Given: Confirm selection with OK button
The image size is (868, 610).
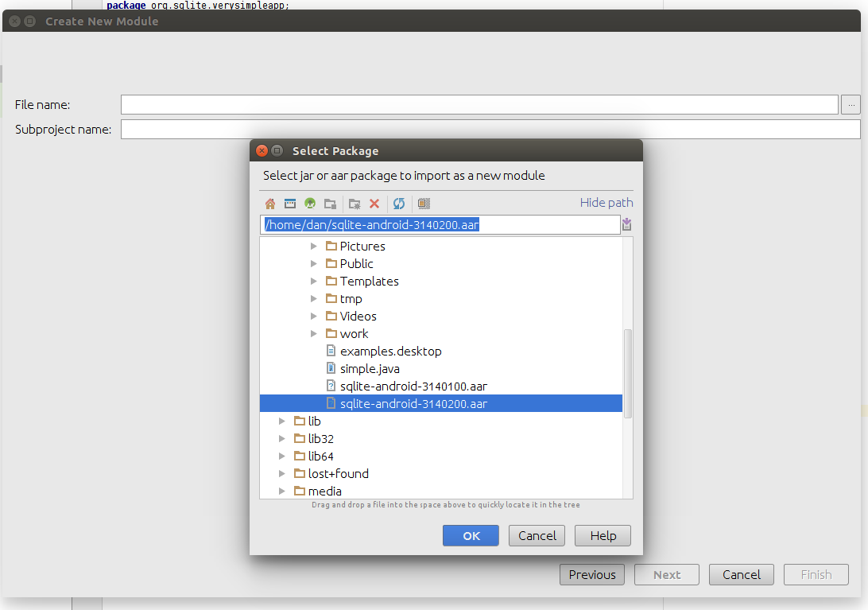Looking at the screenshot, I should (x=471, y=536).
